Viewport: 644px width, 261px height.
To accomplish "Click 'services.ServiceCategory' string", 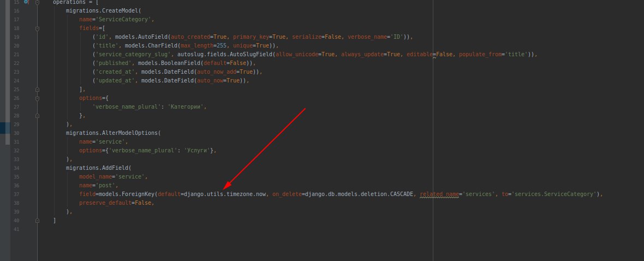I will pyautogui.click(x=553, y=194).
